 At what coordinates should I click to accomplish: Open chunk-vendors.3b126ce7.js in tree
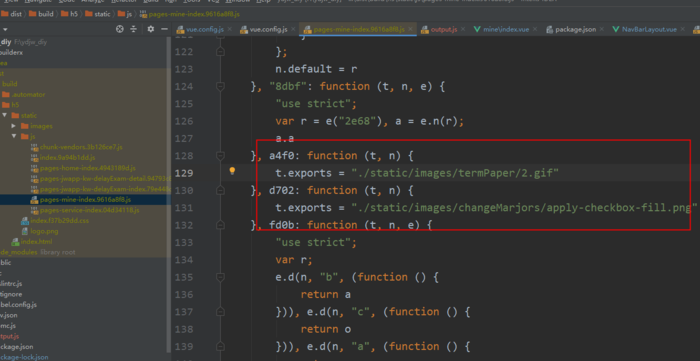pyautogui.click(x=76, y=147)
